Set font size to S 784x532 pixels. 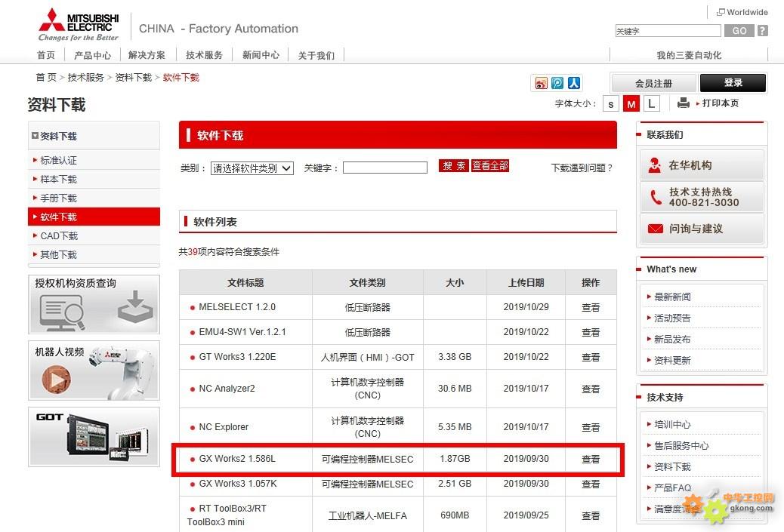611,104
